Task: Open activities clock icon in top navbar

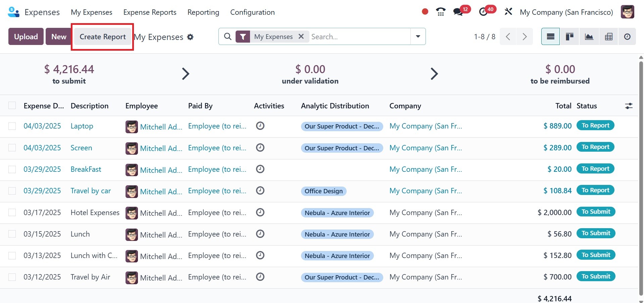Action: click(483, 12)
